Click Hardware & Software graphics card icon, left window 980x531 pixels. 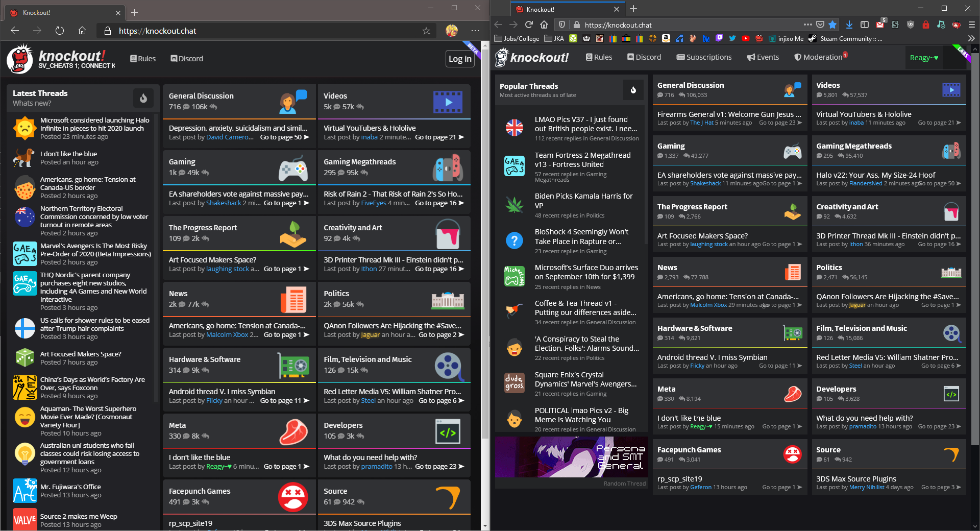pos(293,366)
